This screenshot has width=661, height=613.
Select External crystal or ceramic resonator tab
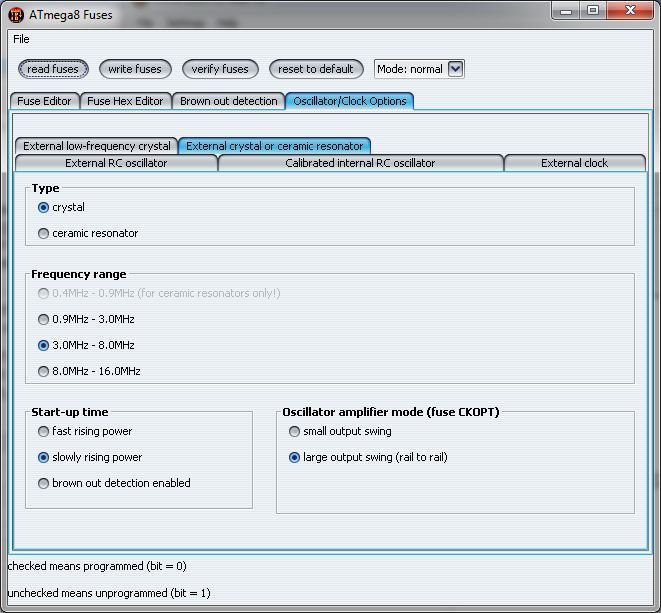coord(274,146)
